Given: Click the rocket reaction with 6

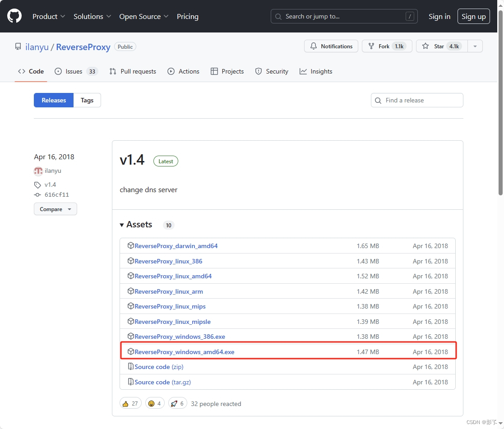Looking at the screenshot, I should 177,403.
